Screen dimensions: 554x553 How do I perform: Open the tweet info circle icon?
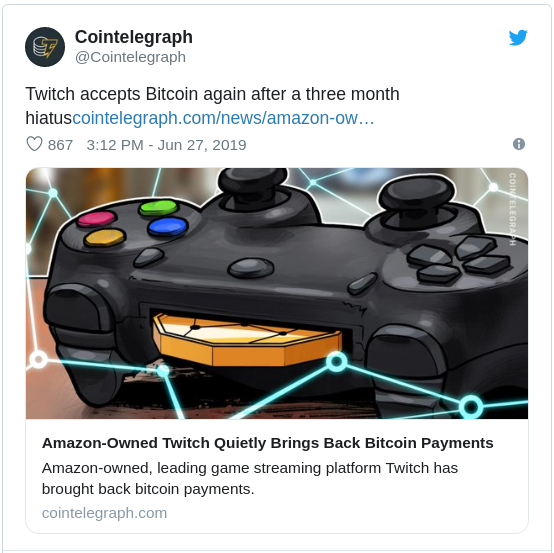click(519, 144)
